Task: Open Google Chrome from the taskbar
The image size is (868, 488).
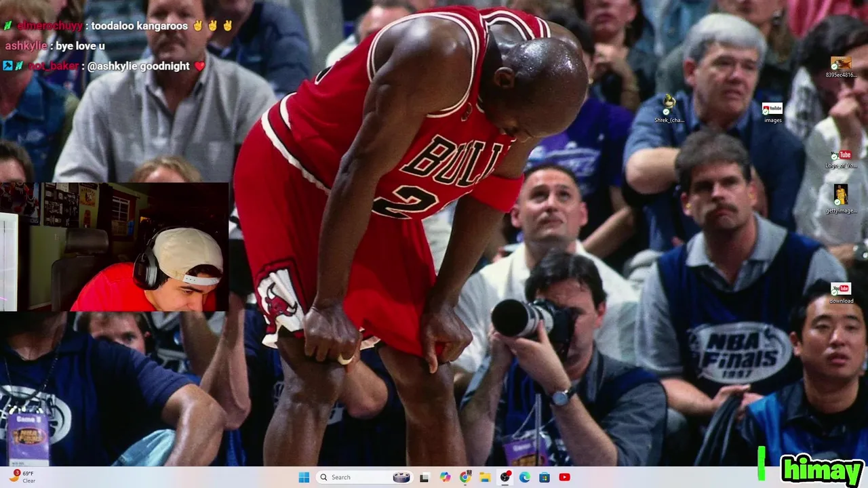Action: click(x=465, y=477)
